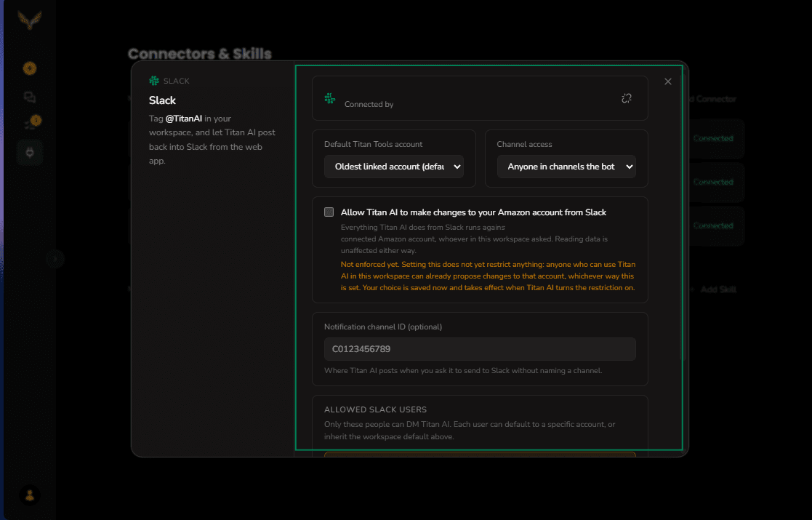Click the Slack logo beside the SLACK label
The image size is (812, 520).
point(154,81)
